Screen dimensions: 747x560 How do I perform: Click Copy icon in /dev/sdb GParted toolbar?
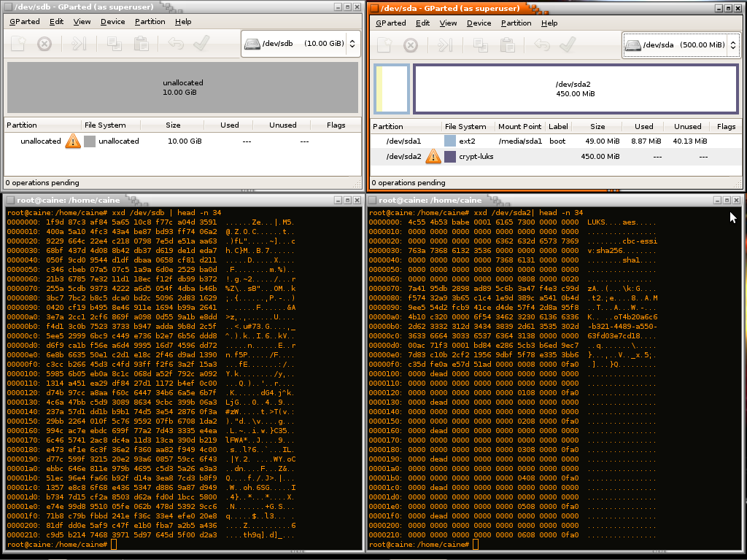114,44
